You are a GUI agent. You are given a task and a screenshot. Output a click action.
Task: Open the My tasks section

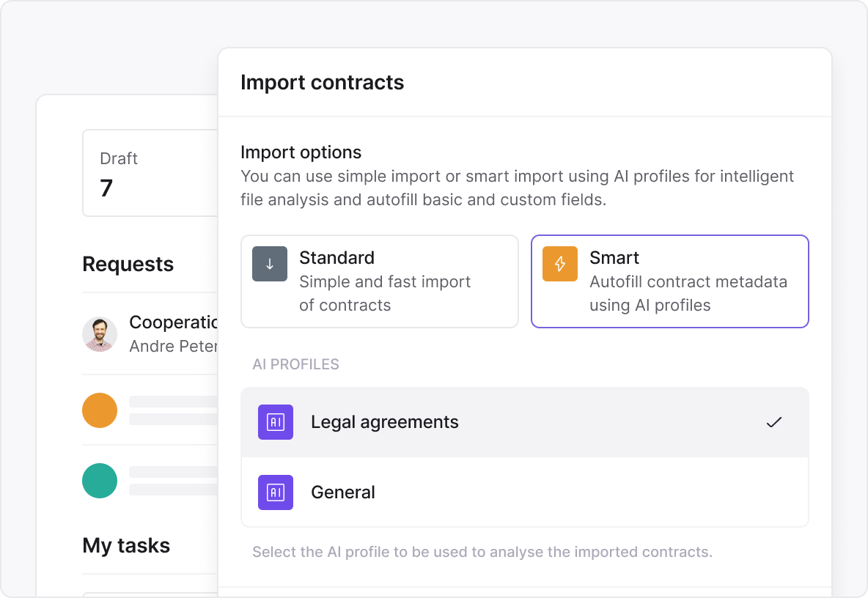pyautogui.click(x=126, y=545)
